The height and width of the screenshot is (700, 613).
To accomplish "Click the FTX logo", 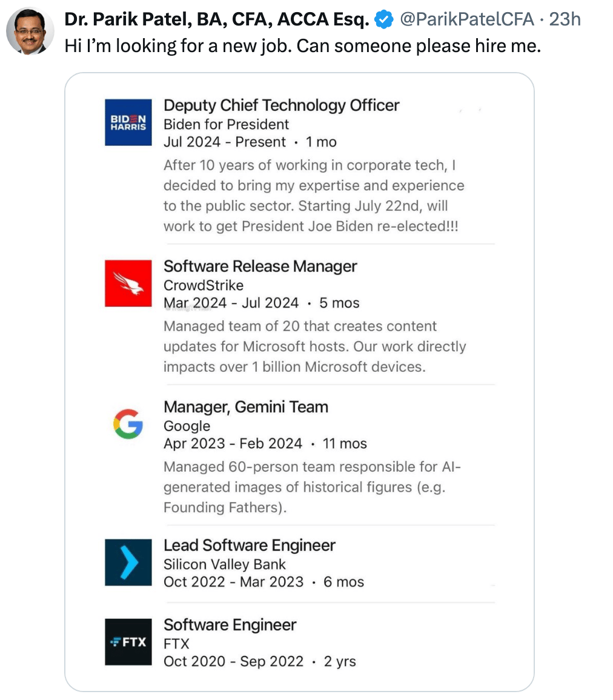I will pos(128,642).
